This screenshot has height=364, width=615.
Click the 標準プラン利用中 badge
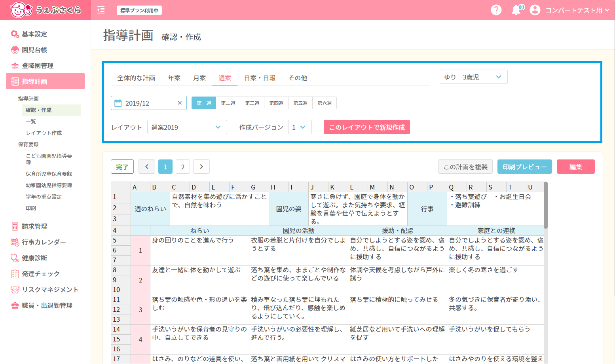(x=139, y=10)
